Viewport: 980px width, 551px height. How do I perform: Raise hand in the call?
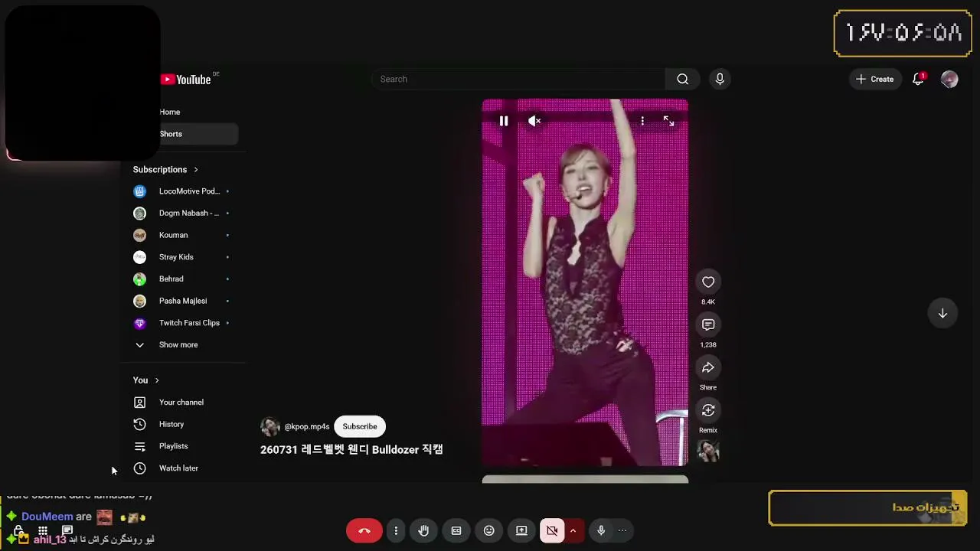pyautogui.click(x=423, y=530)
